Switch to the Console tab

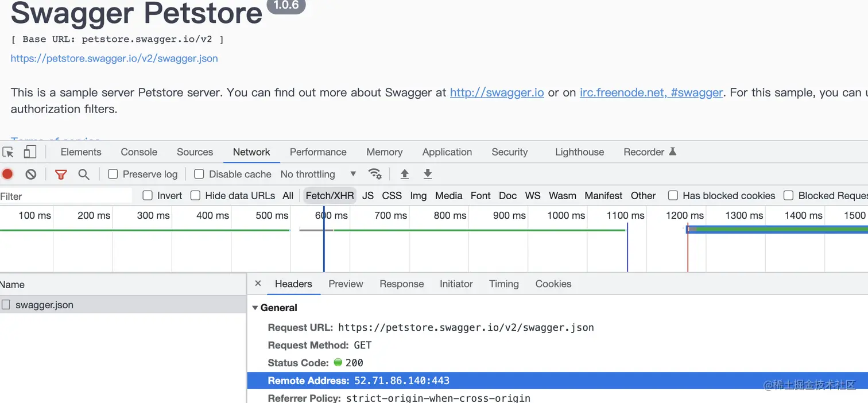[x=139, y=152]
